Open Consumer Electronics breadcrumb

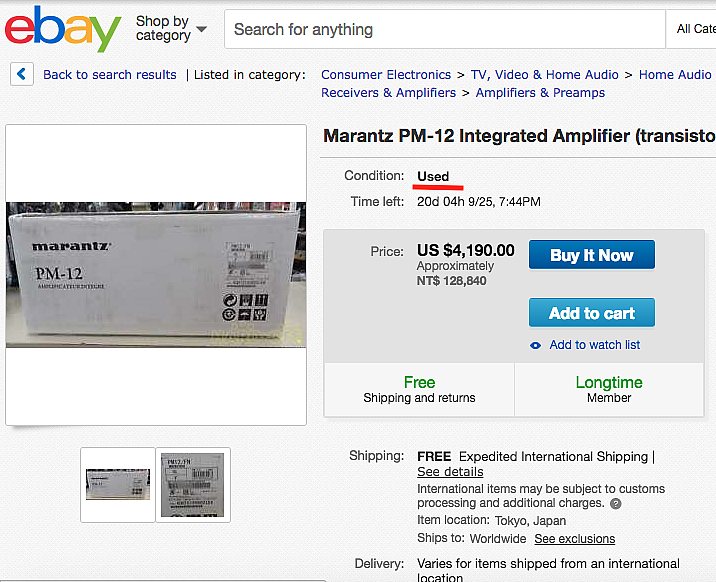click(x=386, y=74)
